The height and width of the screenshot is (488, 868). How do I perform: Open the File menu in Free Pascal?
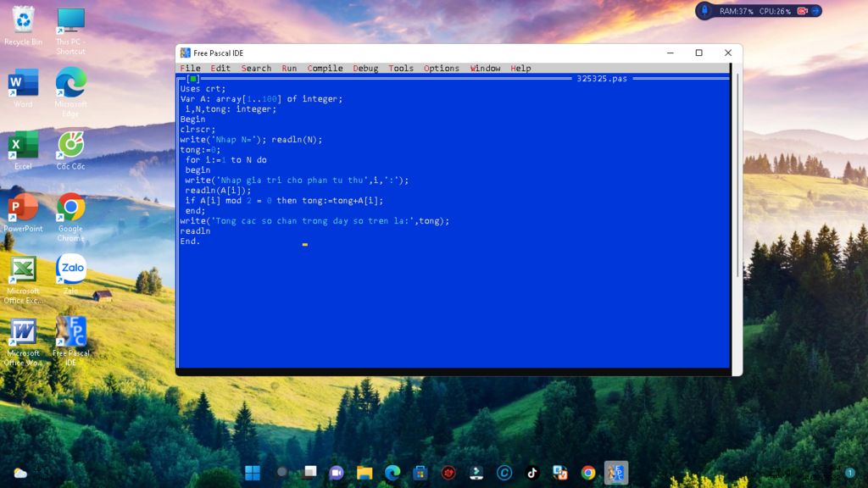[x=190, y=68]
